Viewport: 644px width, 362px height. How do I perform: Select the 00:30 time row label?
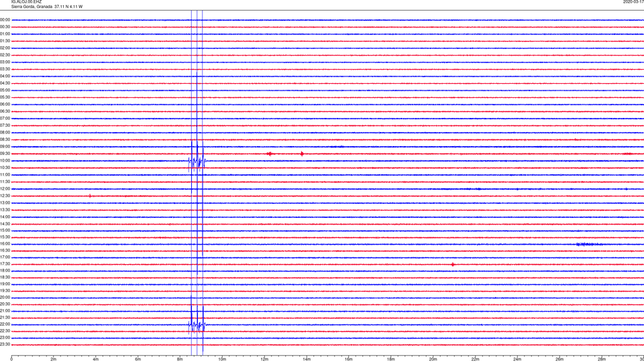(5, 27)
